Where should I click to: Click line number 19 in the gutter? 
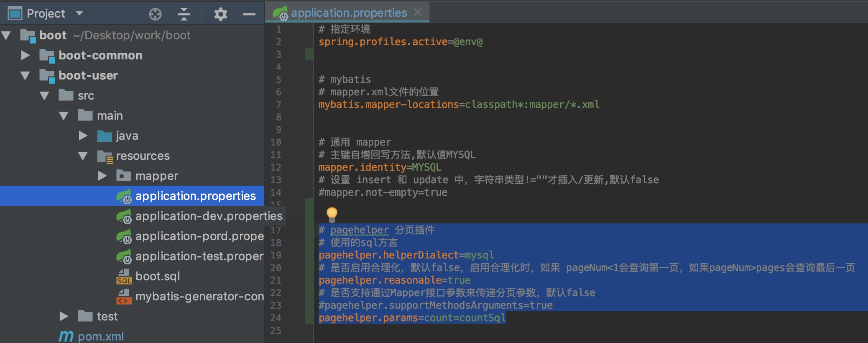point(276,255)
